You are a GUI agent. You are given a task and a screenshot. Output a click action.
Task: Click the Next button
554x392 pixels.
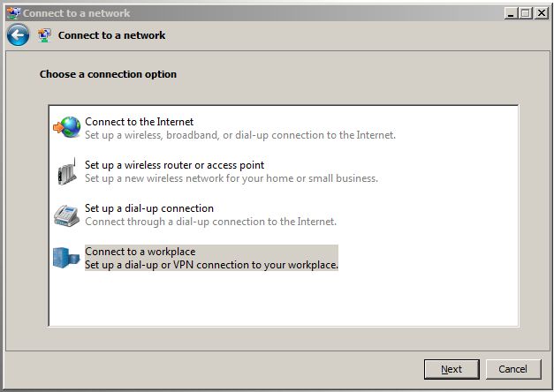tap(452, 369)
